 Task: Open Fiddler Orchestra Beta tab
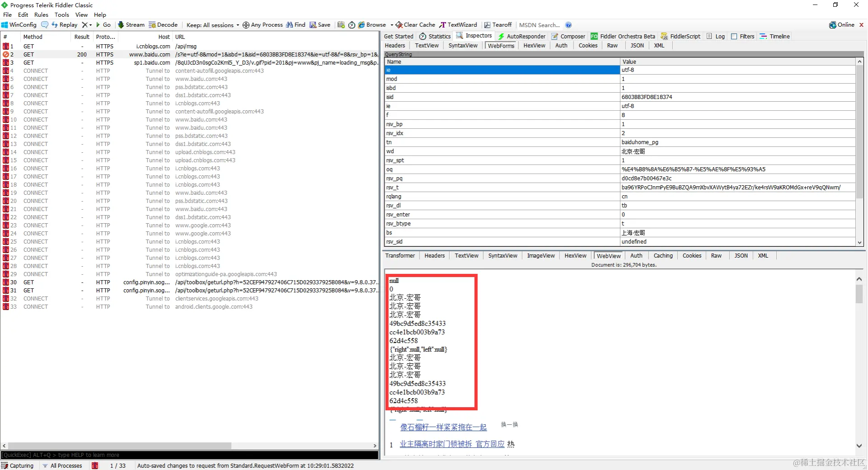pos(623,36)
